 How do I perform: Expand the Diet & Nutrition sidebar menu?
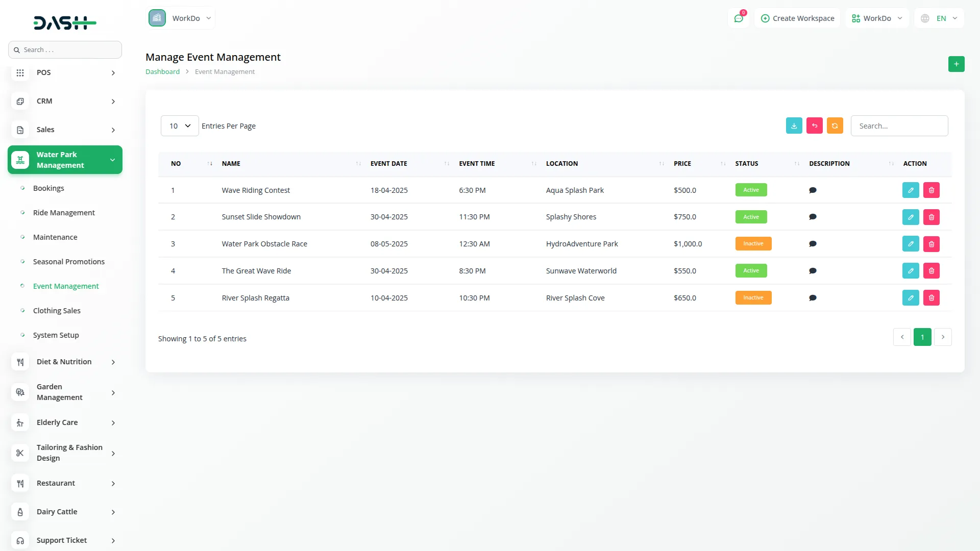click(65, 362)
